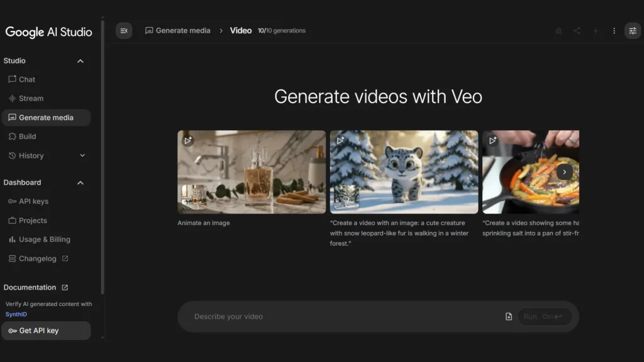The image size is (644, 362).
Task: Open the SynthID link
Action: pyautogui.click(x=16, y=314)
